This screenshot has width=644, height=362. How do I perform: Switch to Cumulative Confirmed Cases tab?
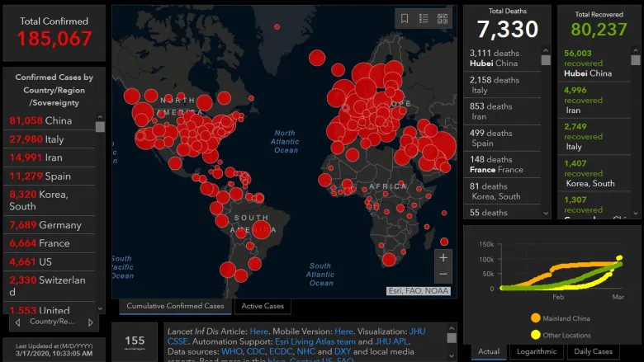click(175, 306)
